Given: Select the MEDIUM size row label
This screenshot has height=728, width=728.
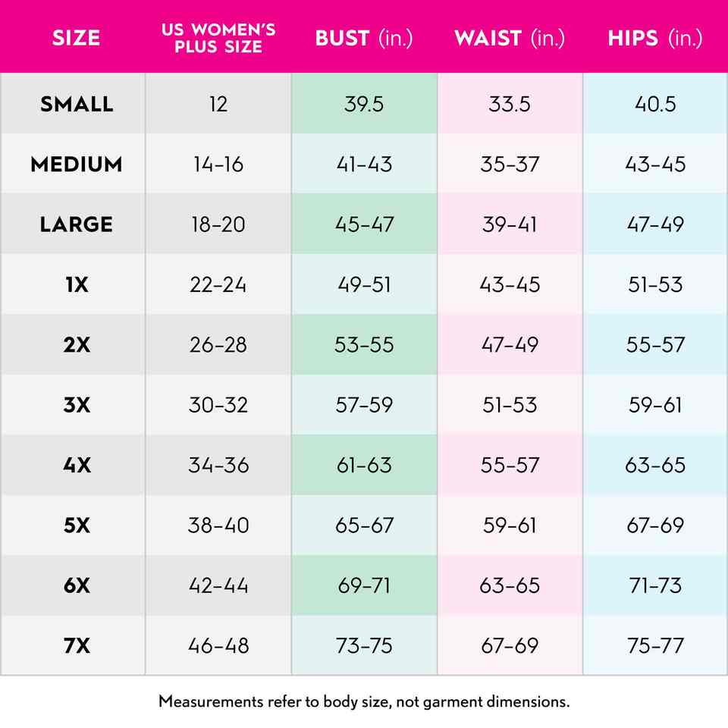Looking at the screenshot, I should click(76, 164).
